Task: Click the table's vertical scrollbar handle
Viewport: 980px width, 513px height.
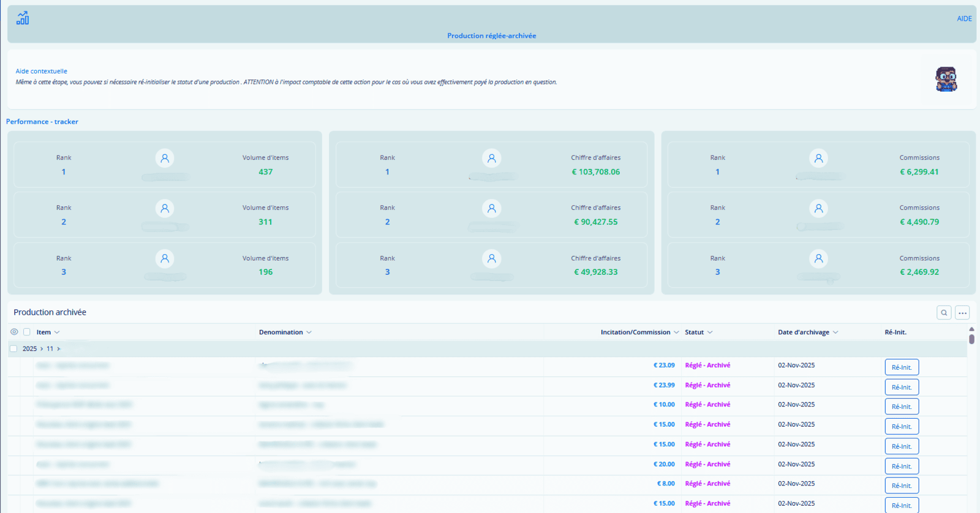Action: tap(971, 339)
